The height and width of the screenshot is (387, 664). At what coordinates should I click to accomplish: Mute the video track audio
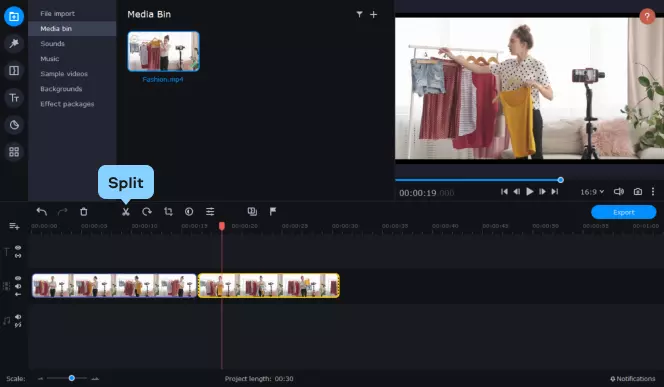coord(18,286)
